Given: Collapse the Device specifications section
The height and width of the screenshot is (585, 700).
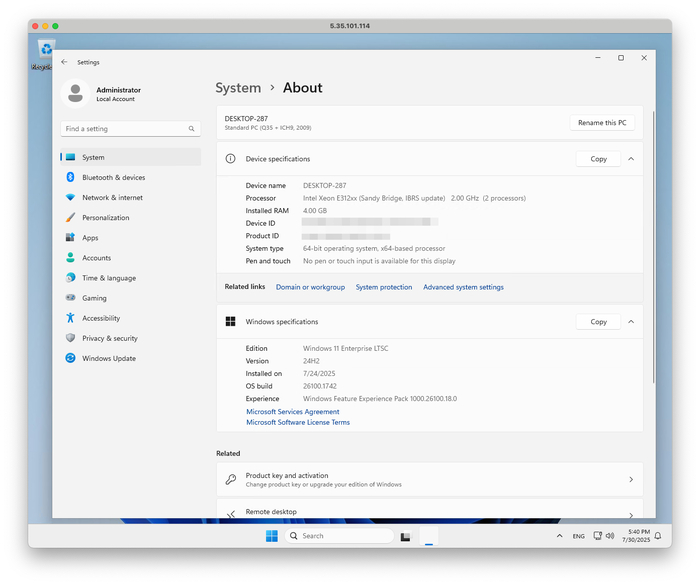Looking at the screenshot, I should (x=631, y=159).
